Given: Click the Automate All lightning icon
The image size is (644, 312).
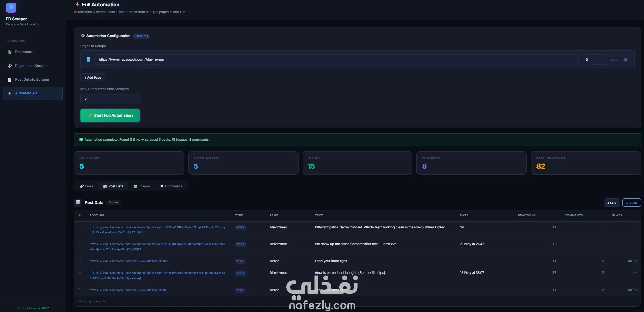Looking at the screenshot, I should tap(9, 93).
